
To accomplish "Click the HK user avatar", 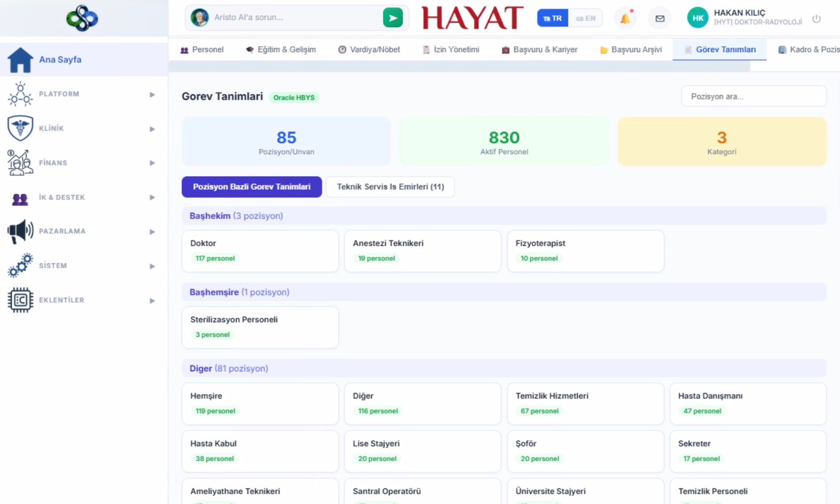I will coord(697,18).
